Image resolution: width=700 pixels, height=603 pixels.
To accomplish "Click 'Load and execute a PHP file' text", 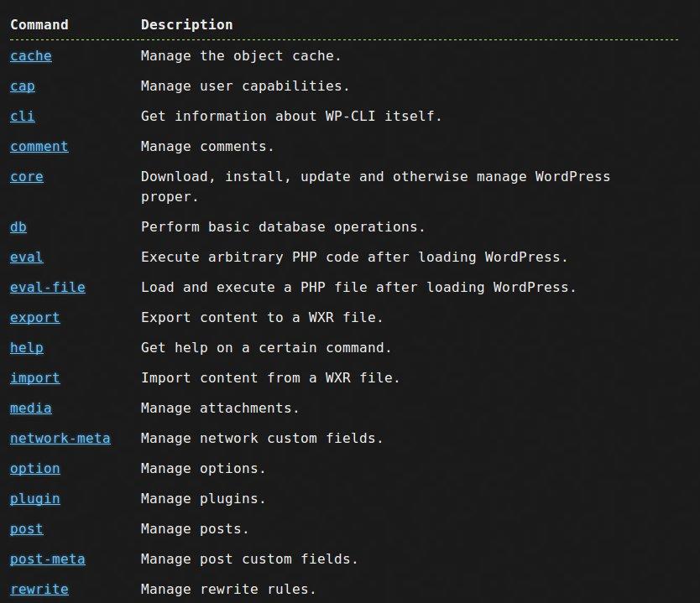I will pyautogui.click(x=359, y=287).
